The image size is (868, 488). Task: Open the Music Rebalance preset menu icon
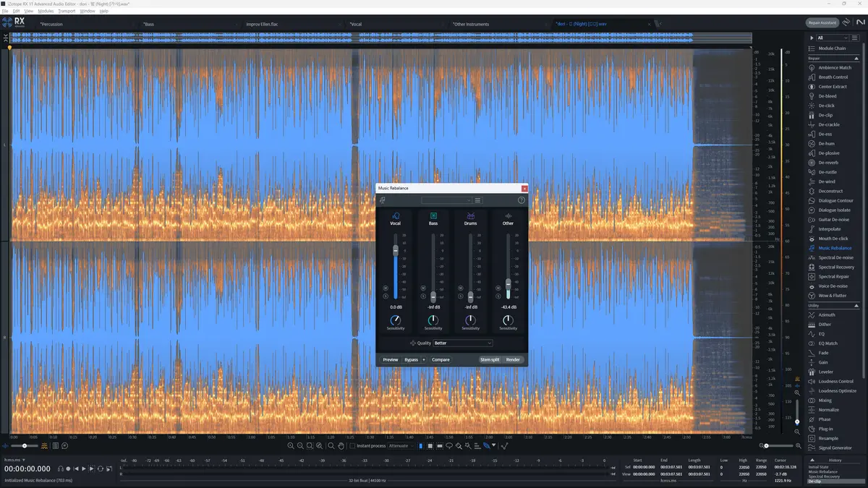tap(478, 200)
